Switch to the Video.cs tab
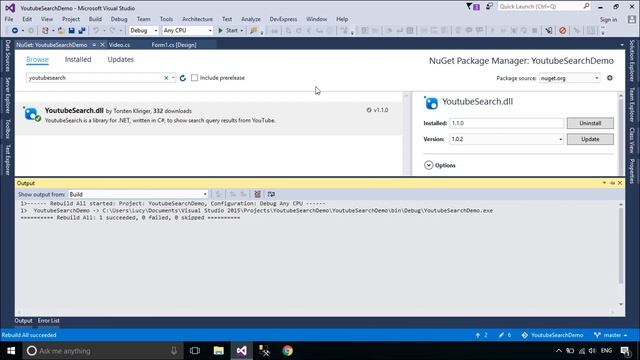Screen dimensions: 640x360 pos(119,45)
